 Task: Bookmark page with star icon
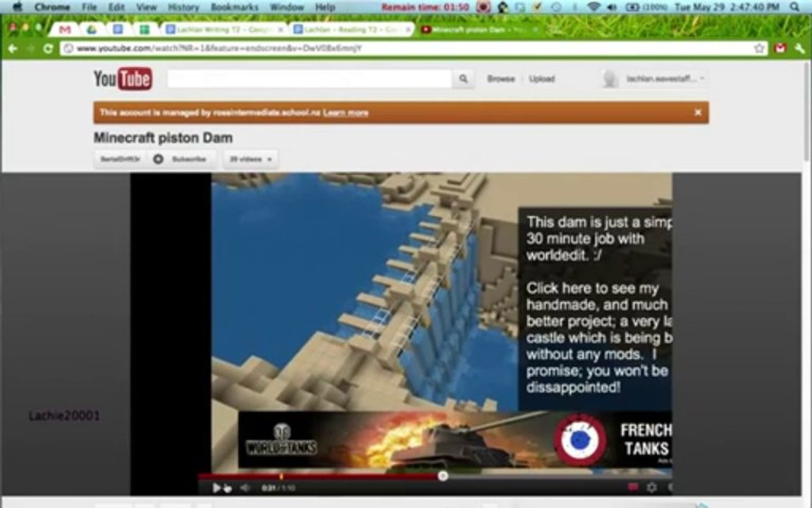(759, 48)
